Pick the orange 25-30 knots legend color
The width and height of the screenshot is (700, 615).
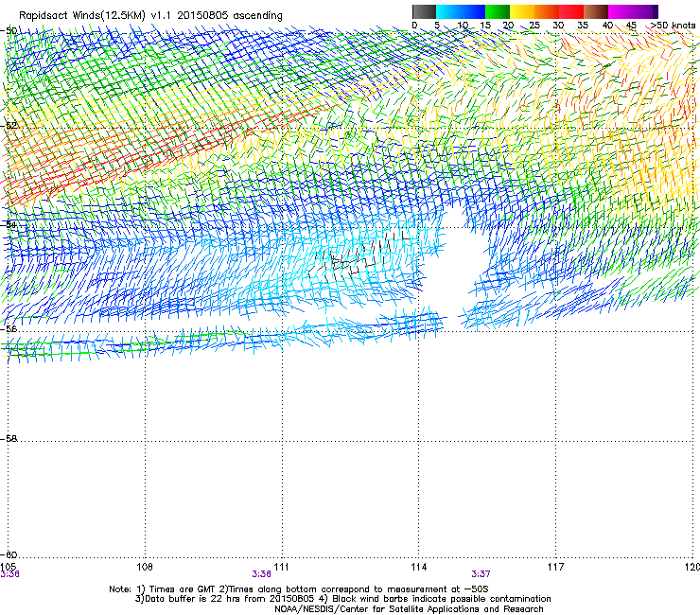click(547, 11)
